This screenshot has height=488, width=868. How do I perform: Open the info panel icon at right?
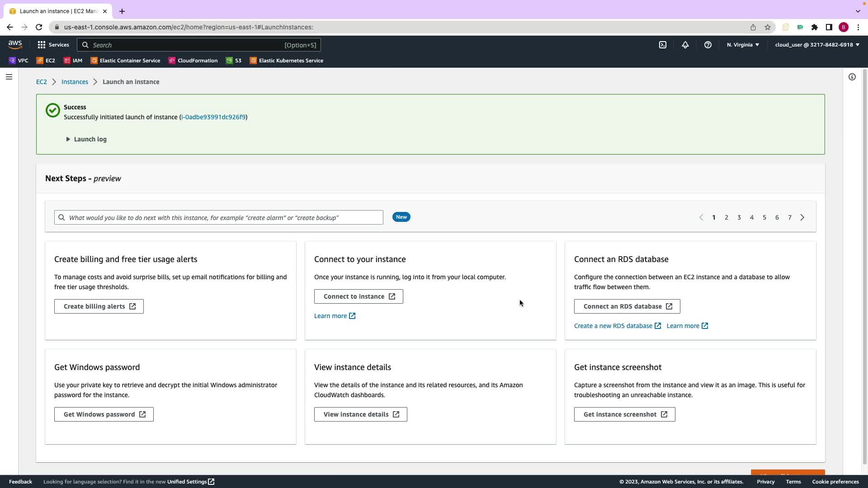pyautogui.click(x=852, y=77)
